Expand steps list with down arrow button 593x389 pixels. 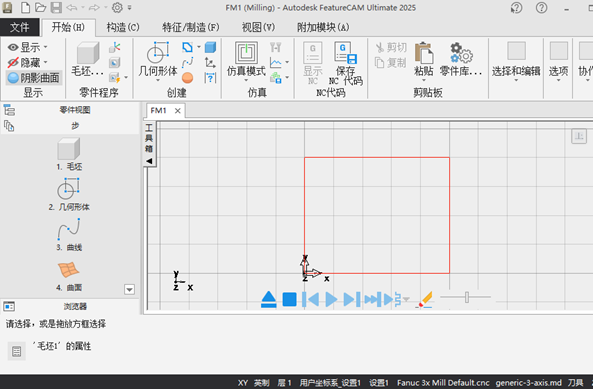tap(129, 290)
